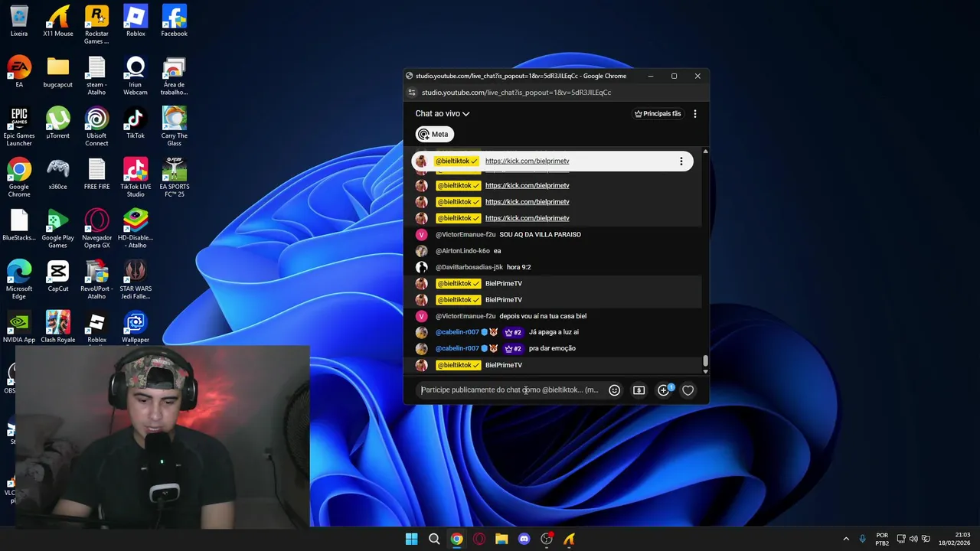Select the Navegador Opera GX icon

(96, 229)
